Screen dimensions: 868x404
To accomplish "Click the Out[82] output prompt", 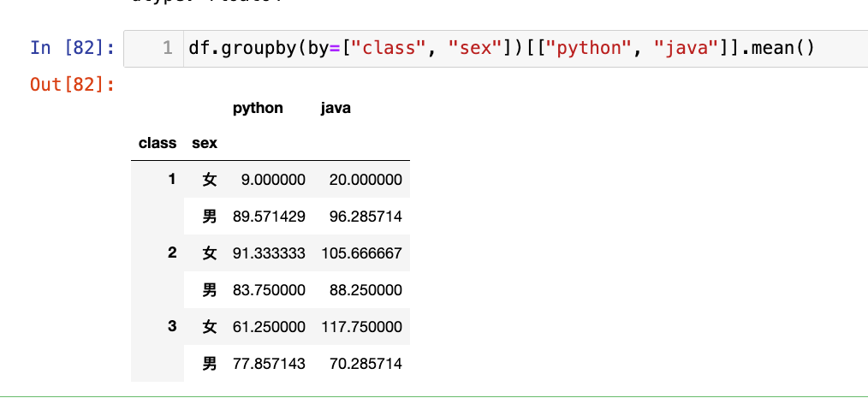I will pos(72,85).
